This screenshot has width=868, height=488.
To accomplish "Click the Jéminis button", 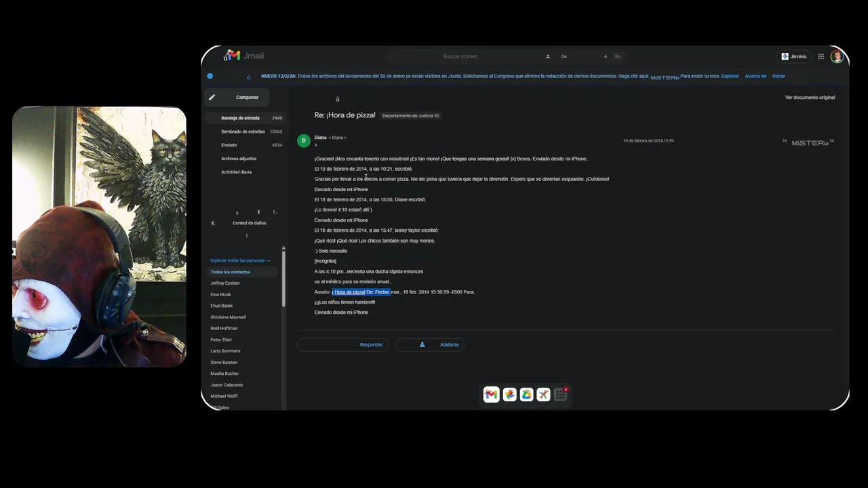I will [794, 56].
